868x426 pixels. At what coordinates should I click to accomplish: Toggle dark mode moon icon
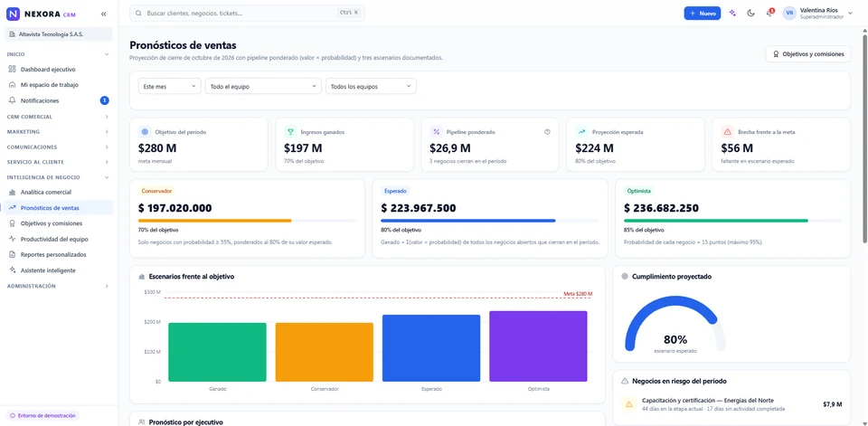click(750, 14)
